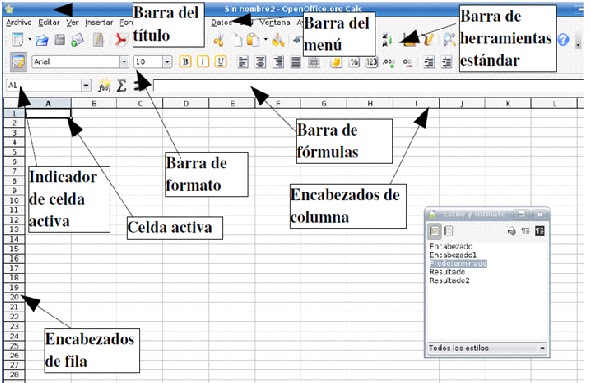Align text left
590x383 pixels.
(x=243, y=62)
